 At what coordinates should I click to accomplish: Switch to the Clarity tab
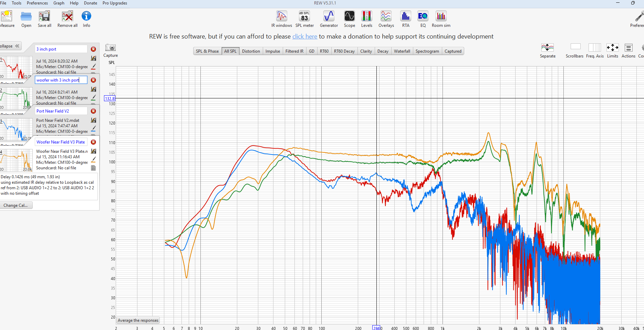pyautogui.click(x=366, y=51)
